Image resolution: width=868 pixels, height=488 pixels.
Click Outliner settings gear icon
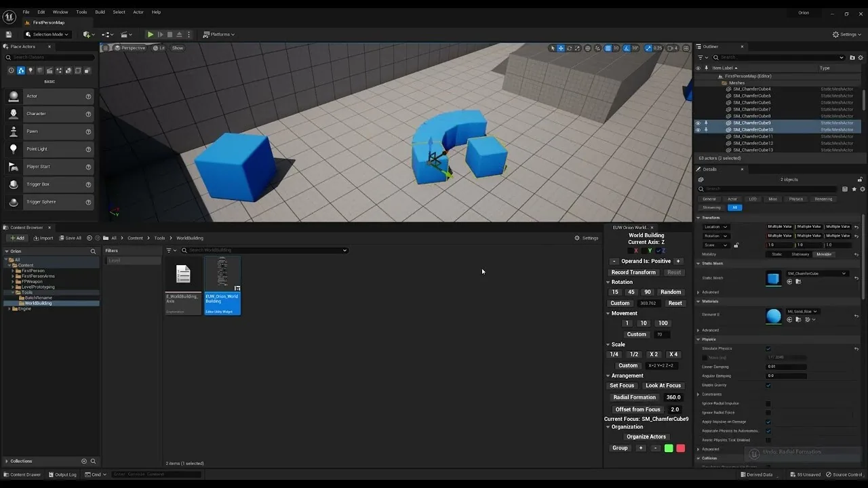(861, 58)
